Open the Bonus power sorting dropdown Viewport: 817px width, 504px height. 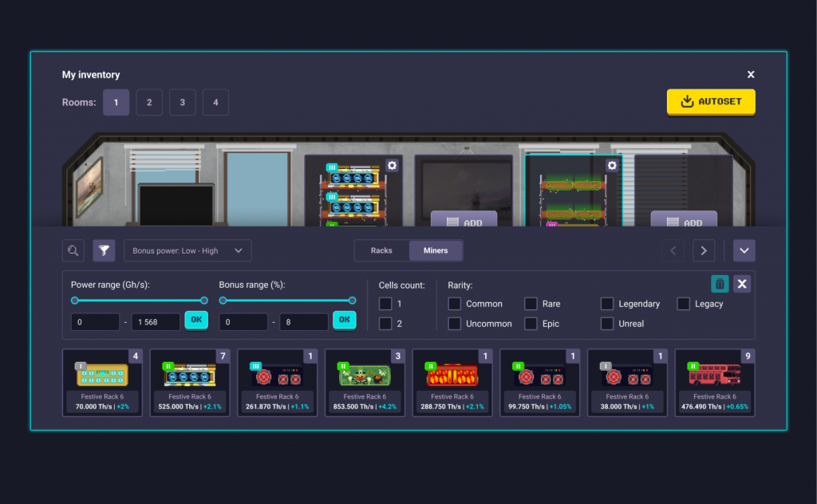coord(187,250)
